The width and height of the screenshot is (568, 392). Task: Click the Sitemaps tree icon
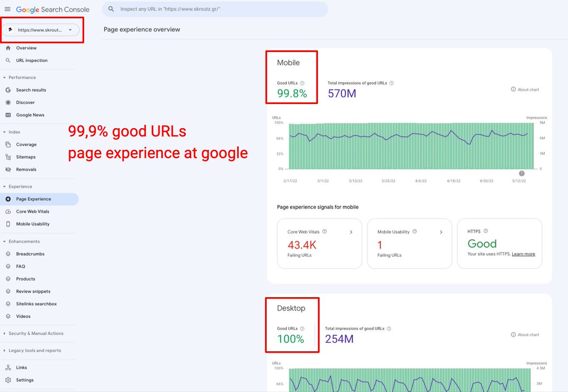click(8, 157)
